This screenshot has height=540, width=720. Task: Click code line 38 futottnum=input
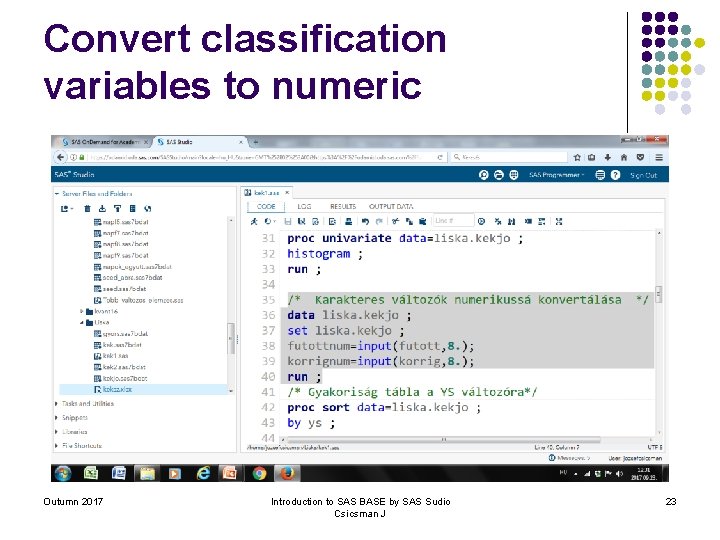[381, 346]
